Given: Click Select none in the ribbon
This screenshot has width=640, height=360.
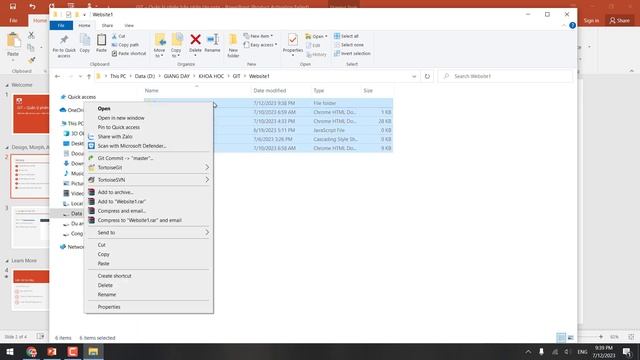Looking at the screenshot, I should (349, 45).
